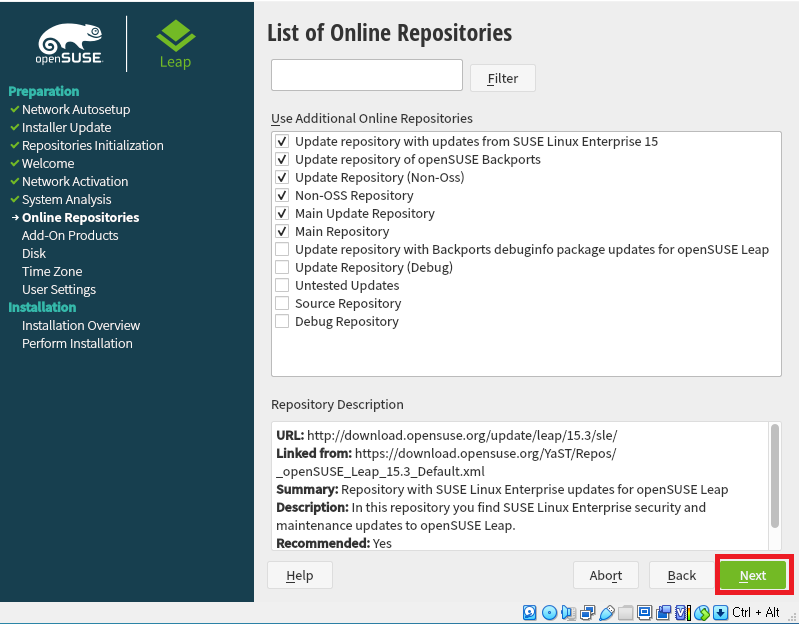This screenshot has height=624, width=801.
Task: Click the host key down-arrow icon
Action: click(720, 612)
